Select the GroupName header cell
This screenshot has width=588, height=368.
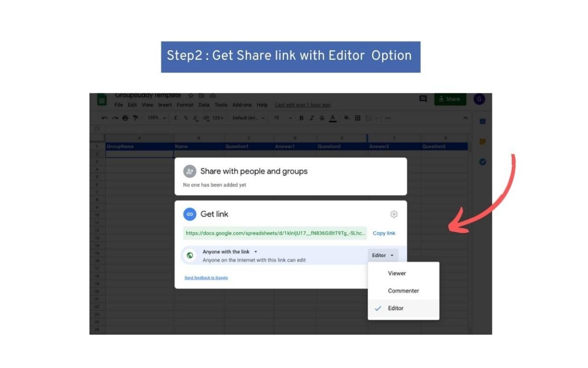pos(140,147)
